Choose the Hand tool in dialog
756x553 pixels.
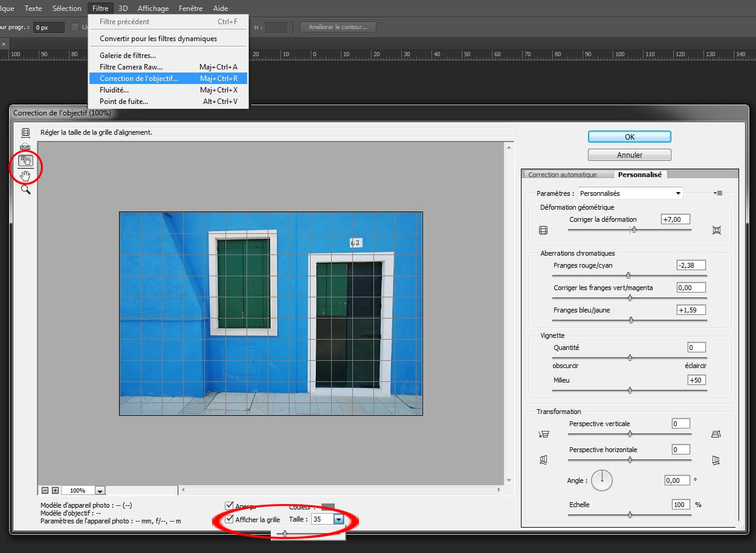point(25,176)
